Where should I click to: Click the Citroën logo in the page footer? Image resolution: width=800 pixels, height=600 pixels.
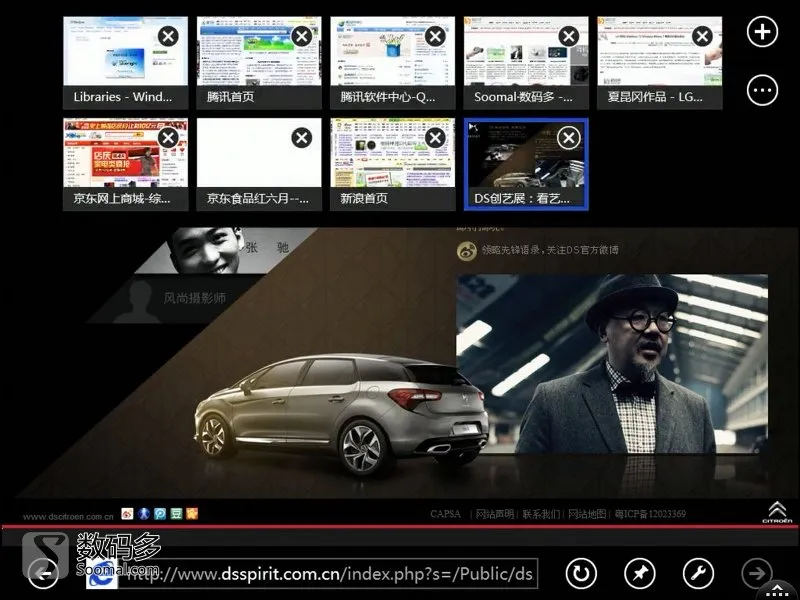click(777, 512)
